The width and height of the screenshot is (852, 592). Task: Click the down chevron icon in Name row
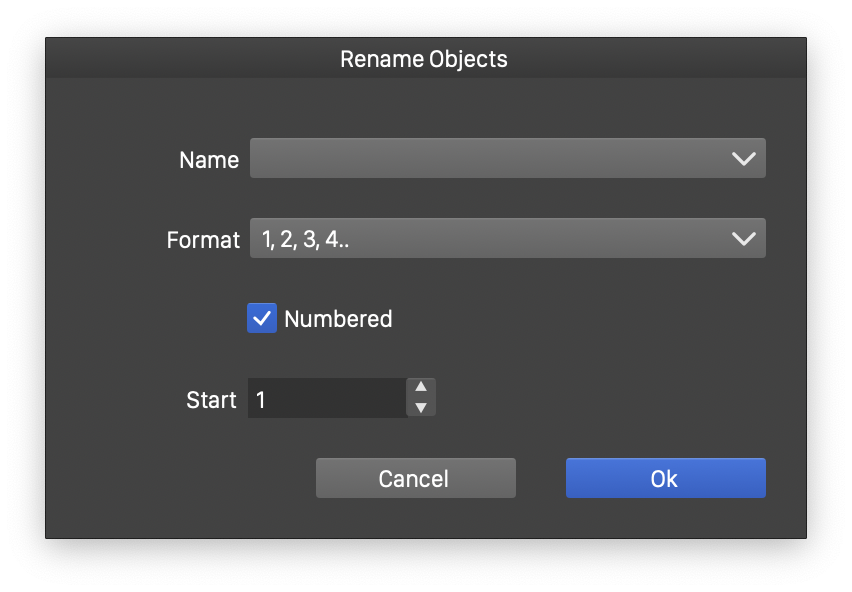point(743,159)
